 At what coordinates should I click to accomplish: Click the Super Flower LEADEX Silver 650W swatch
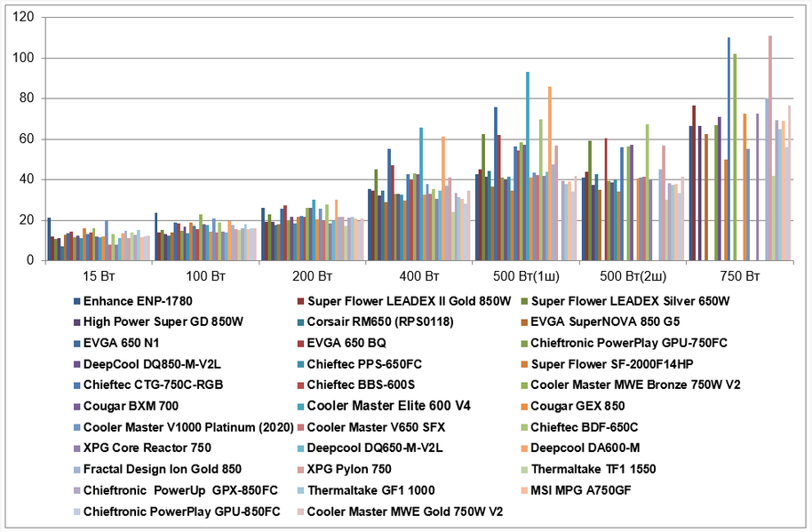524,301
